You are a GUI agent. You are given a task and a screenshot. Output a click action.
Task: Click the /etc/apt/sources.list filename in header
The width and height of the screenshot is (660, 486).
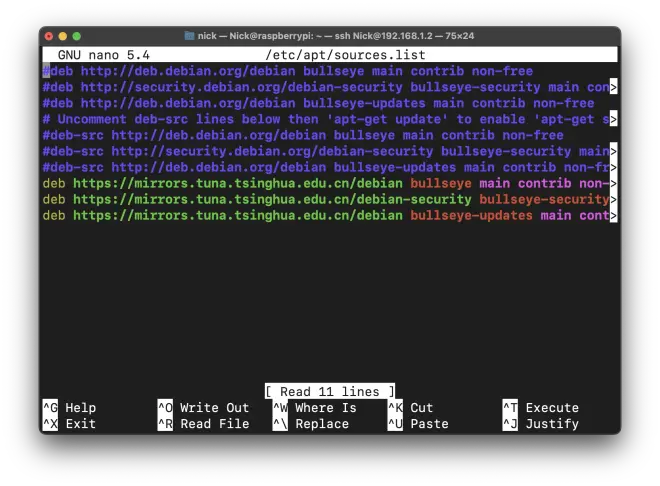pyautogui.click(x=345, y=55)
